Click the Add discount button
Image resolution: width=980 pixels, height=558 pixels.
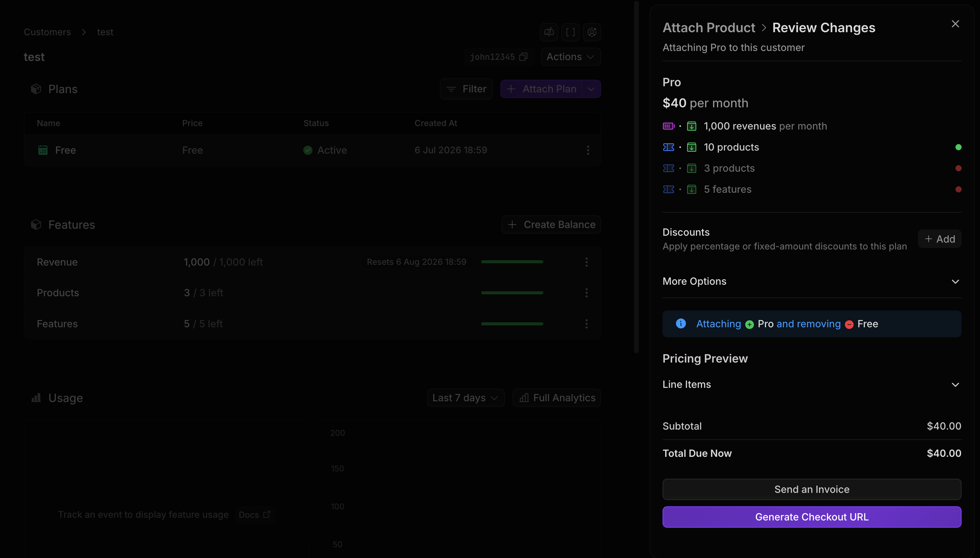tap(940, 239)
